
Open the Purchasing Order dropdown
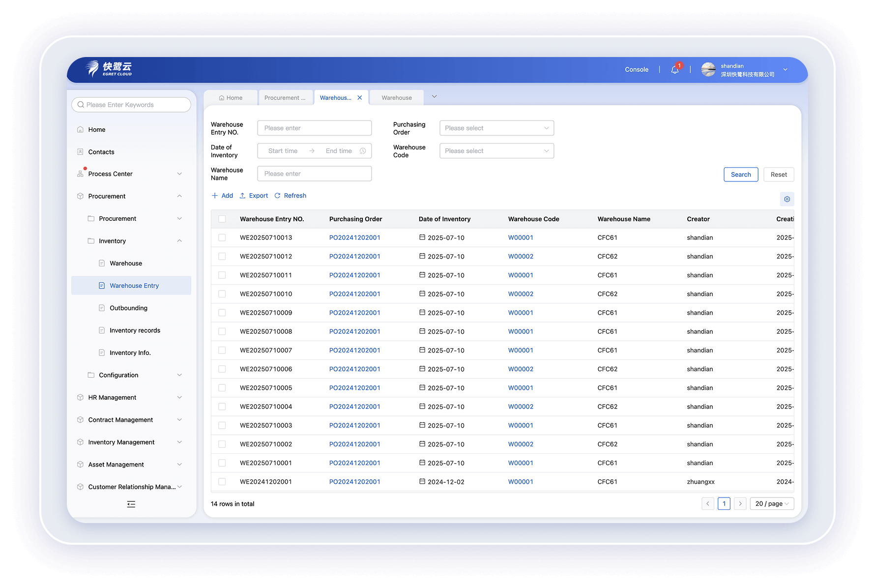496,128
